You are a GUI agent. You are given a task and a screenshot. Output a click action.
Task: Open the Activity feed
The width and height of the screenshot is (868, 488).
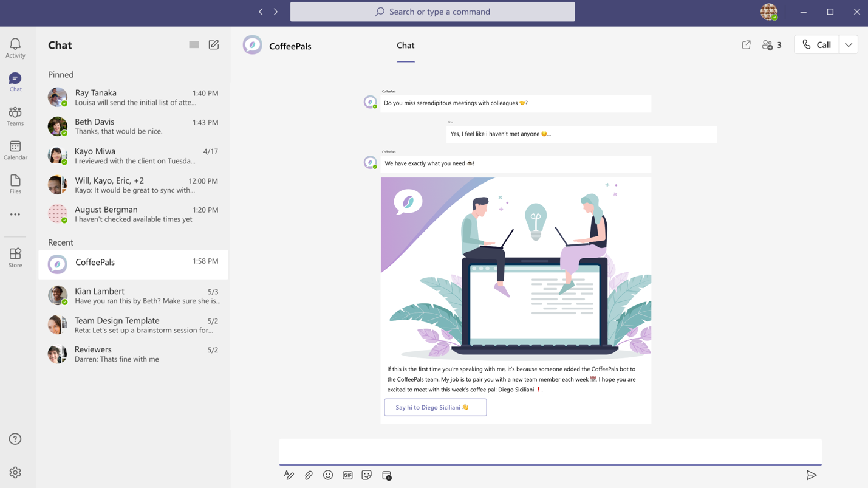[15, 46]
